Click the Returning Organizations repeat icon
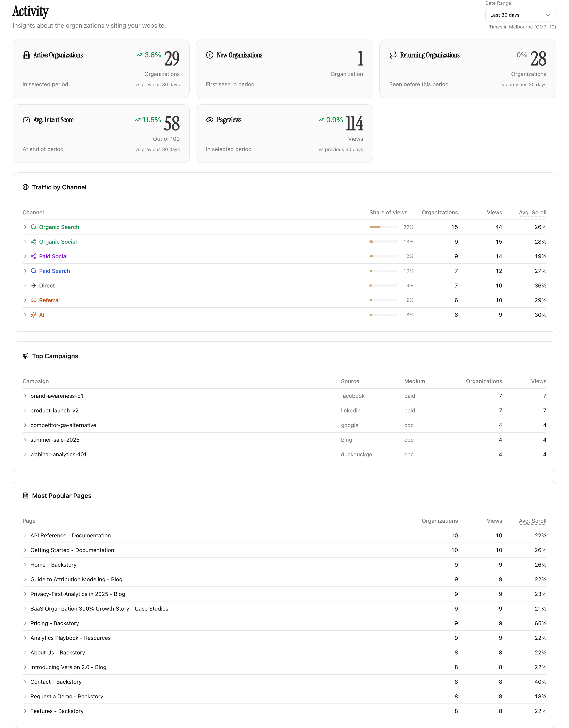Screen dimensions: 569x728 tap(393, 55)
